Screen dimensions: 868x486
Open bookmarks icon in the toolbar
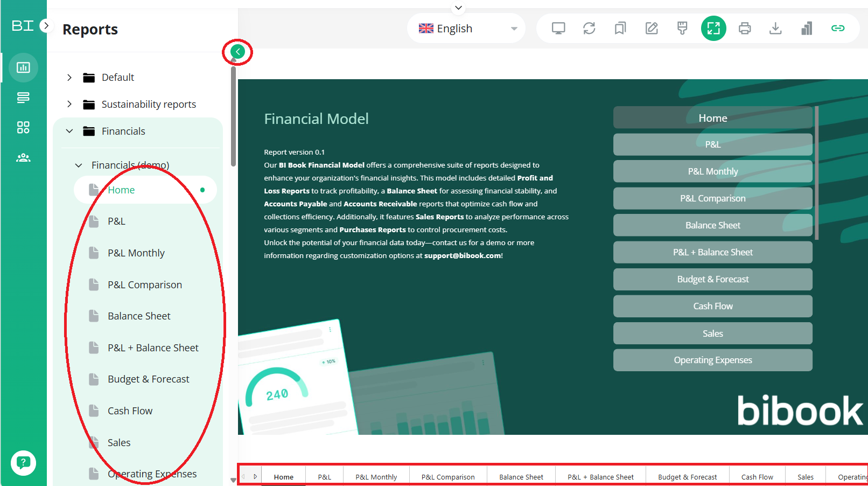tap(620, 28)
